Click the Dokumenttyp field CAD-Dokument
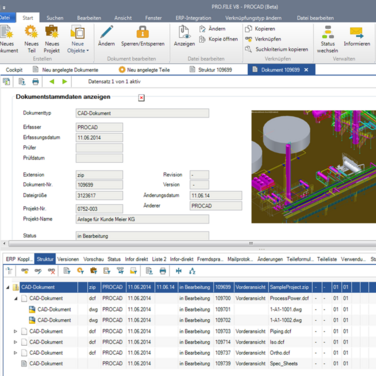The height and width of the screenshot is (376, 376). [142, 113]
